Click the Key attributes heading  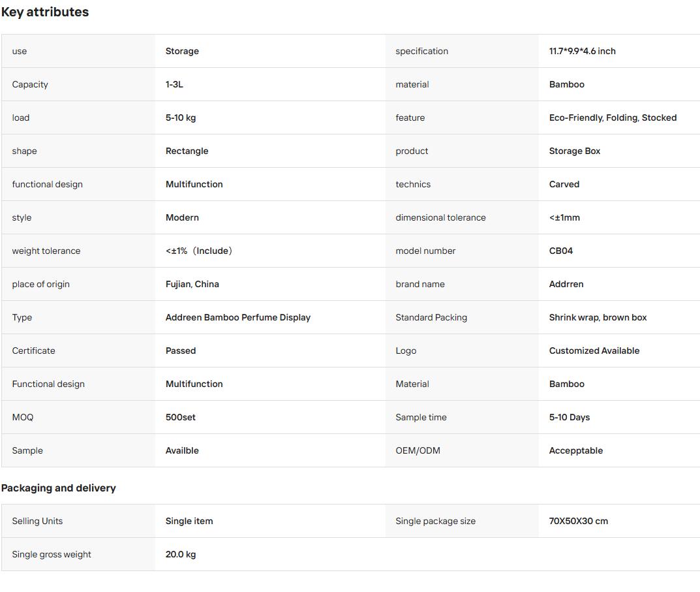45,12
